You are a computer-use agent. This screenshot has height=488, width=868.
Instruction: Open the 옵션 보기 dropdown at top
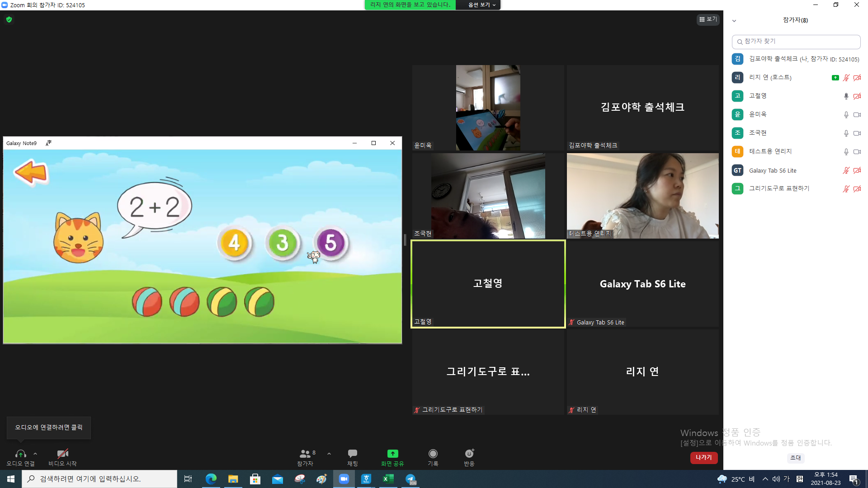482,5
